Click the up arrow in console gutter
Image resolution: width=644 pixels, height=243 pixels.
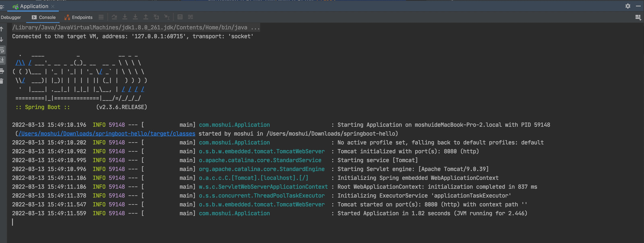coord(2,29)
